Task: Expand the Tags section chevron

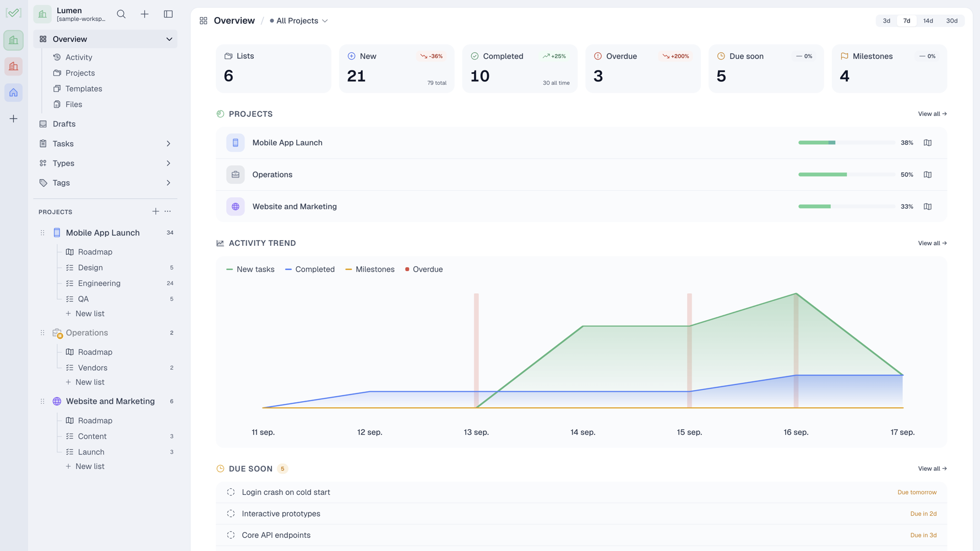Action: click(x=168, y=183)
